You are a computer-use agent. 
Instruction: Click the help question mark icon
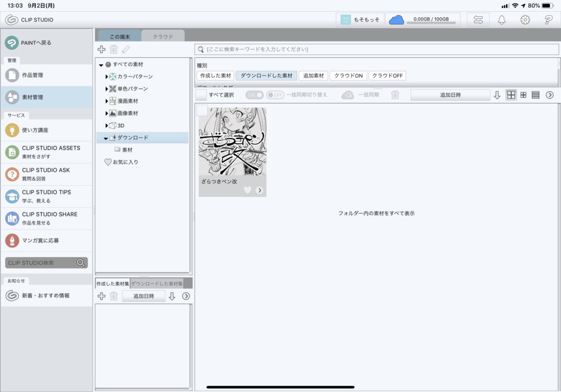pyautogui.click(x=548, y=20)
